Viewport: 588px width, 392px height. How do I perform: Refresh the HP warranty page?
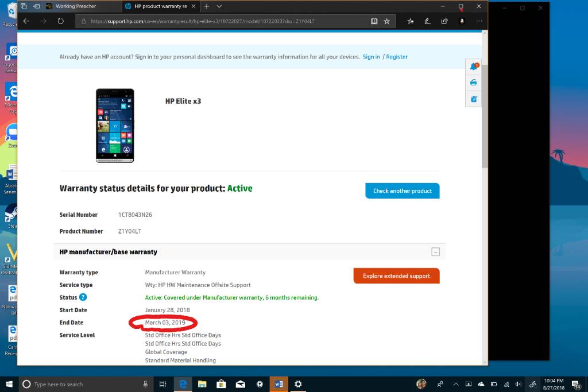point(60,21)
